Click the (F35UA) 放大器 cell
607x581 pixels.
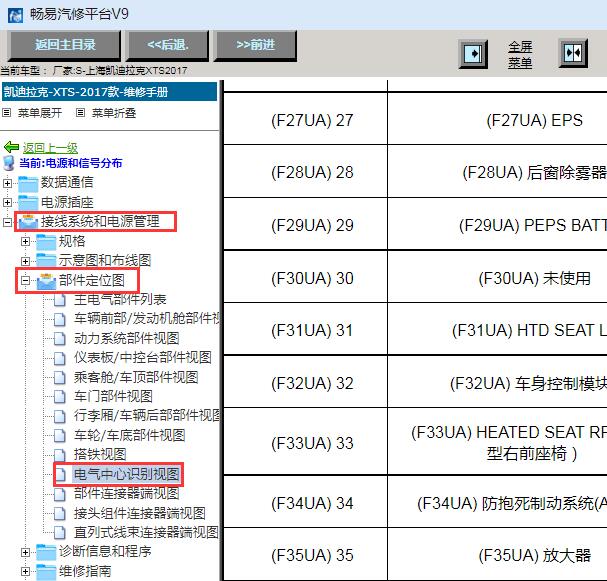tap(497, 554)
